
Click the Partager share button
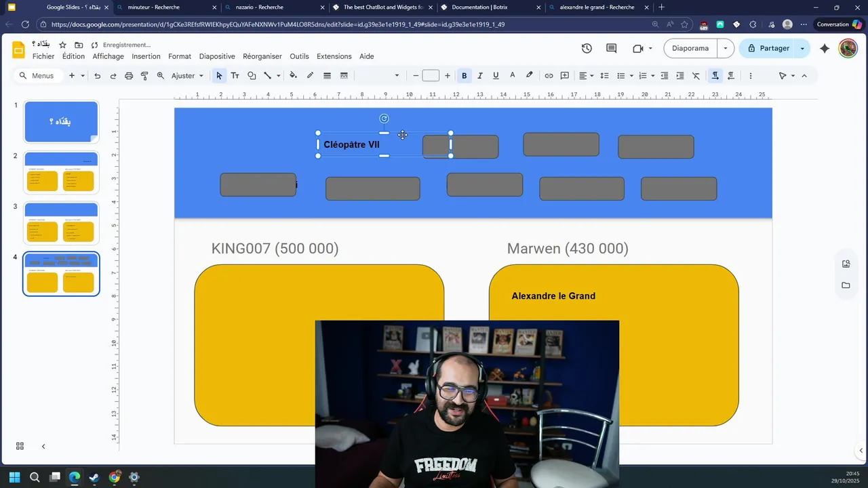768,48
